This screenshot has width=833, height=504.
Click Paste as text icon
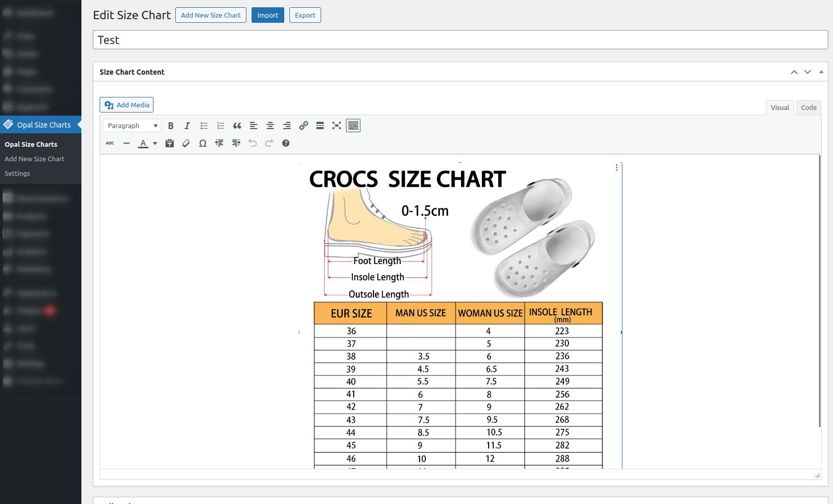point(170,143)
